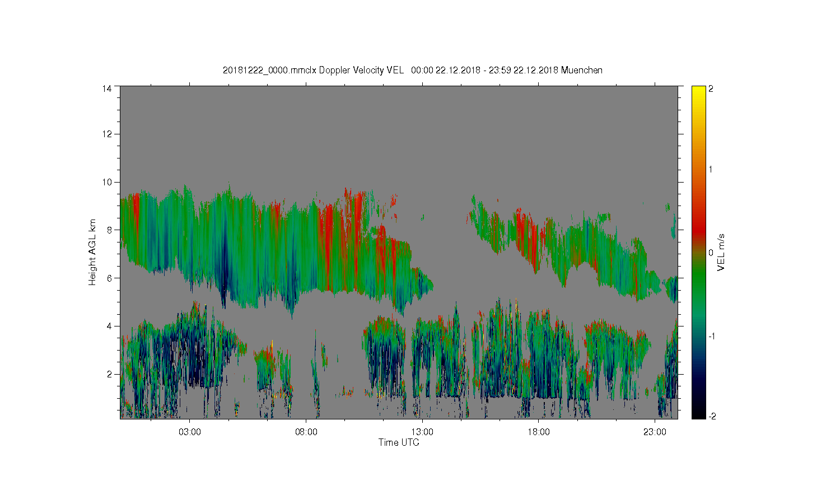Viewport: 840px width, 504px height.
Task: Click the height tick label 14
Action: pos(106,88)
